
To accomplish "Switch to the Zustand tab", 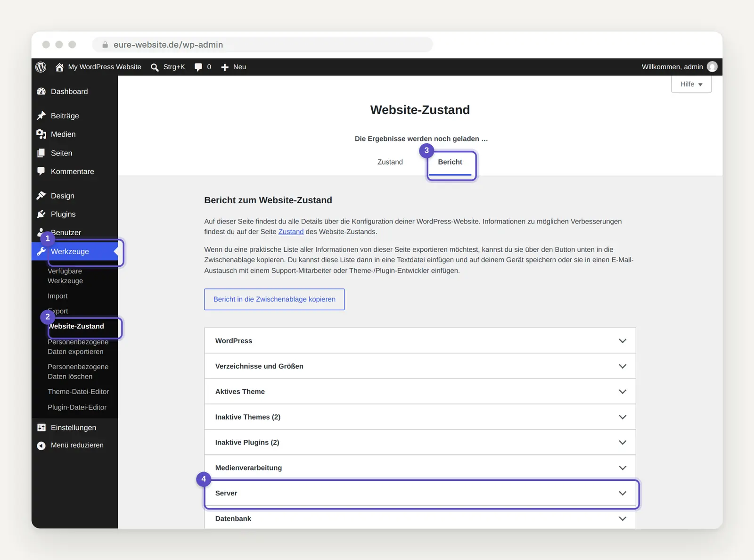I will pos(390,162).
